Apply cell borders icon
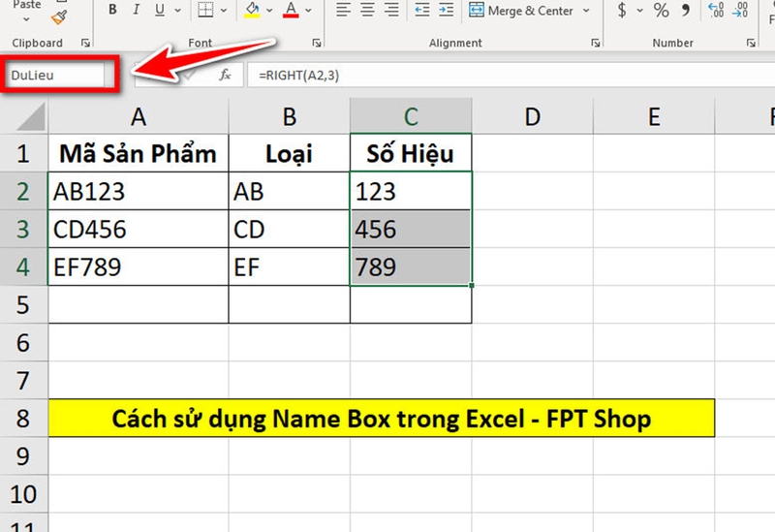Screen dimensions: 775x532 (x=205, y=10)
